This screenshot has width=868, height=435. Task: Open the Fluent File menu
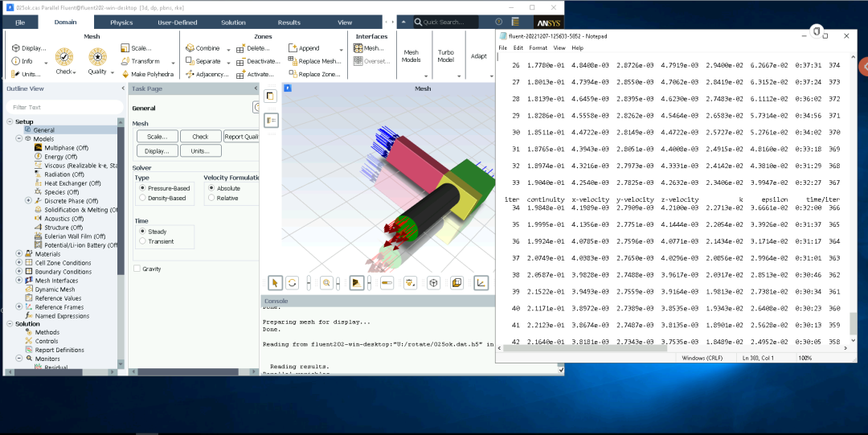pyautogui.click(x=20, y=23)
